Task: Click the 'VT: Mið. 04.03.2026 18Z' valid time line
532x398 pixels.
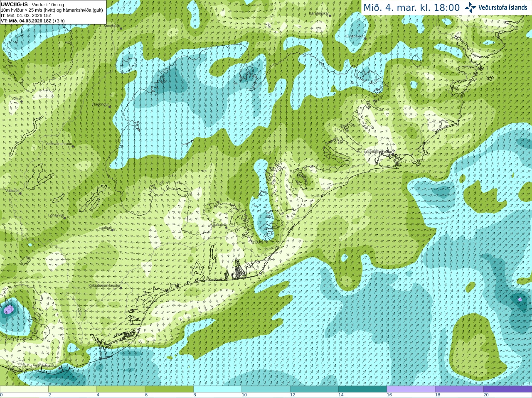Action: tap(26, 21)
